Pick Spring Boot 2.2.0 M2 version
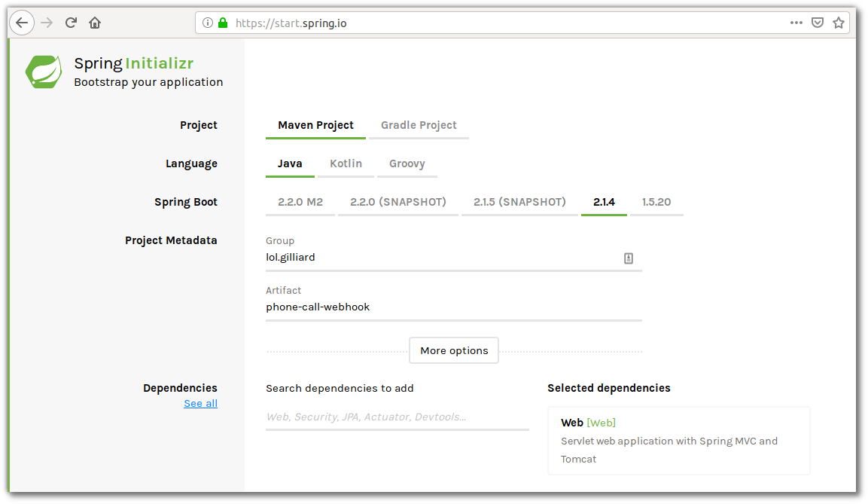 (300, 202)
